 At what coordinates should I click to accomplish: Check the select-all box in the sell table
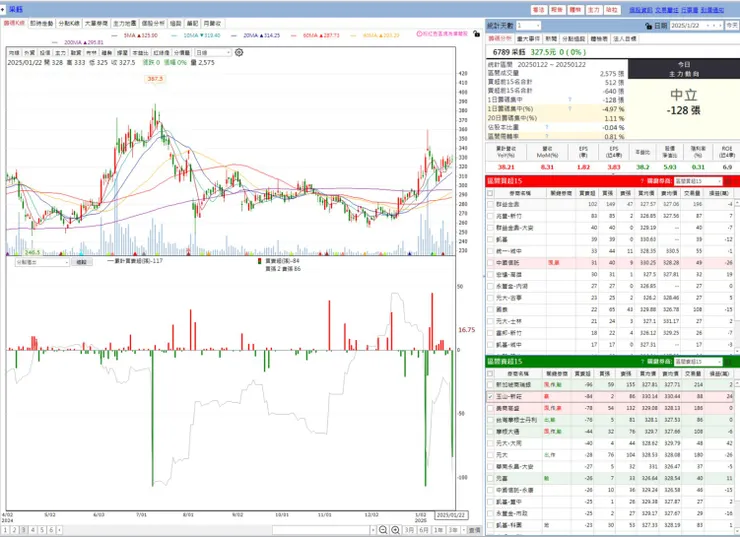point(490,374)
